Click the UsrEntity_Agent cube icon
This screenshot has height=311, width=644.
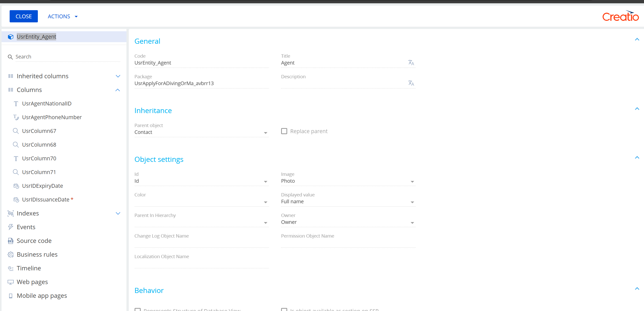(x=11, y=37)
